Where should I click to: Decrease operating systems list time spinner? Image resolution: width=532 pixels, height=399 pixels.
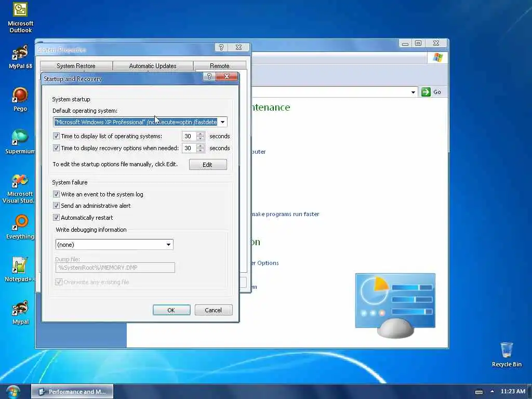(x=201, y=138)
